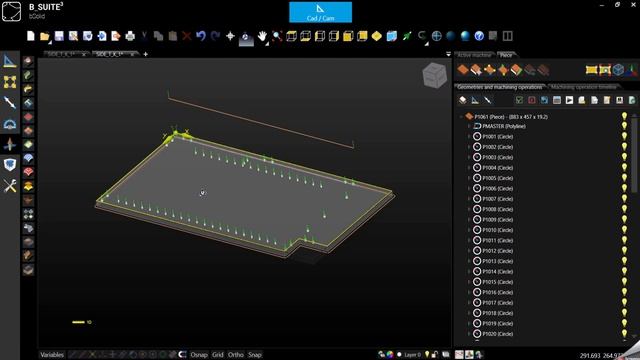Click the blue shield icon in sidebar
640x360 pixels.
tap(10, 165)
